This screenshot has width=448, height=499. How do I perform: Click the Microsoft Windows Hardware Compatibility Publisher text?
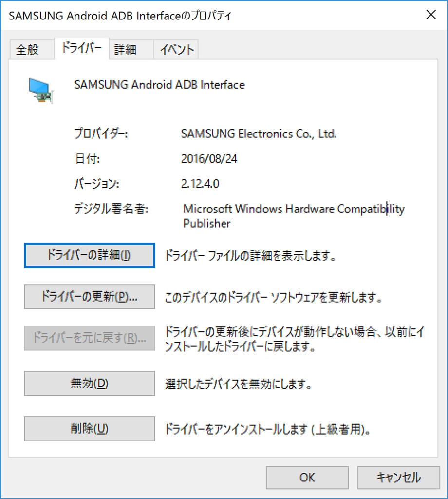point(294,216)
